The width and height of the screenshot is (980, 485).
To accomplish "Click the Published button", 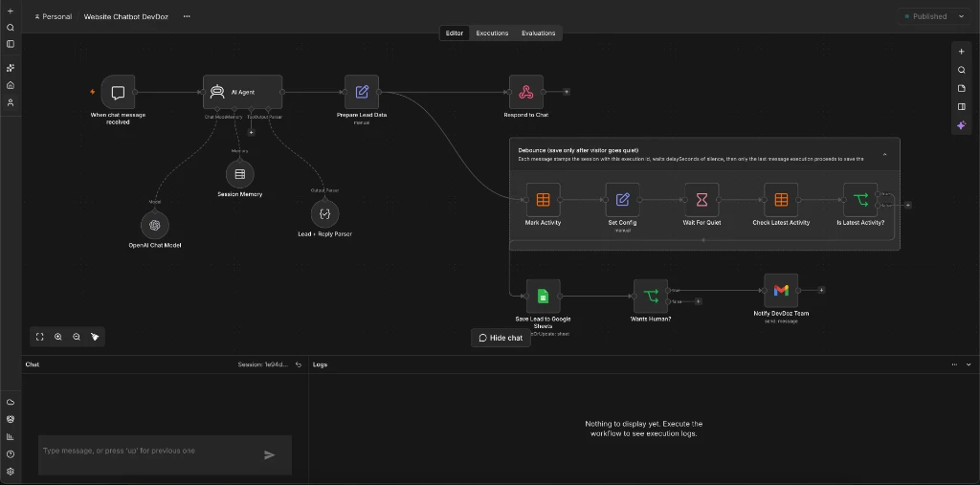I will point(925,17).
